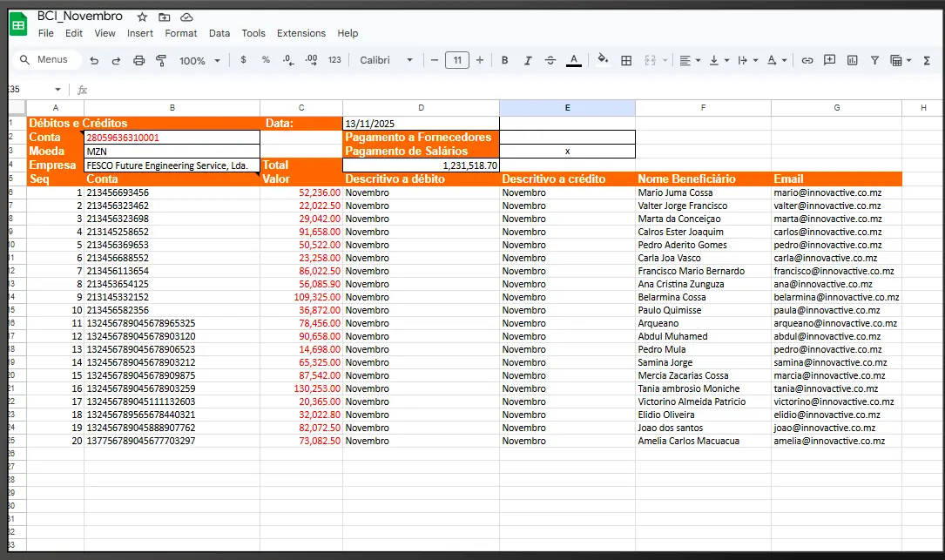
Task: Open the fill color picker
Action: (x=602, y=60)
